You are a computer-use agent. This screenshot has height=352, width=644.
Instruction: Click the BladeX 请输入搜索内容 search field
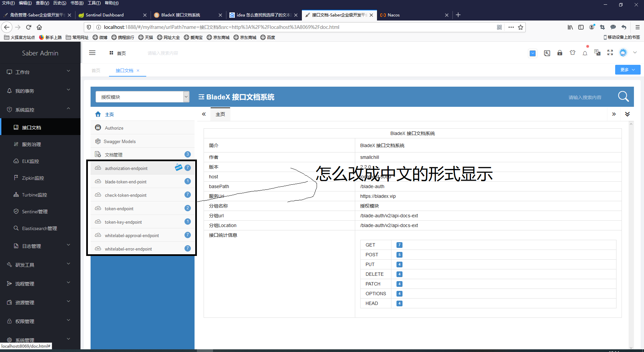coord(585,97)
